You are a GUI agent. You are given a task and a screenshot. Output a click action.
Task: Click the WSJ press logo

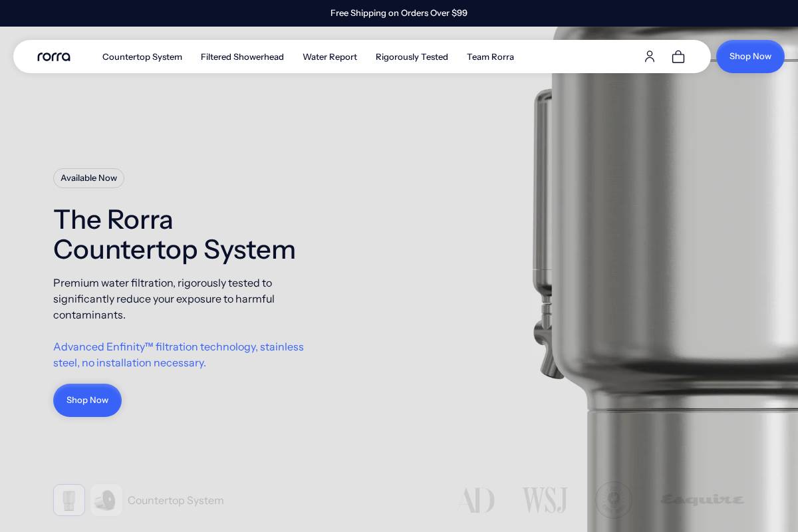[x=545, y=500]
